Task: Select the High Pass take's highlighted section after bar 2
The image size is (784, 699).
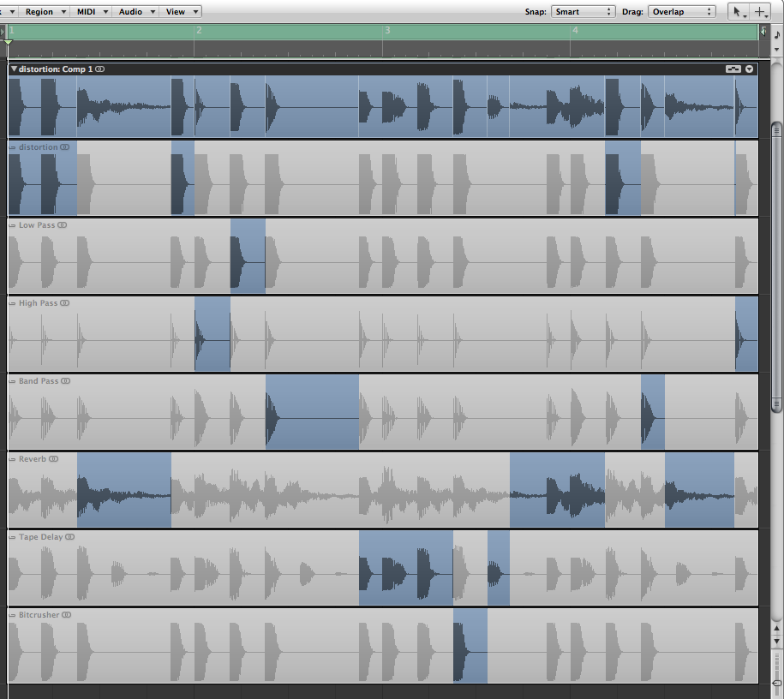Action: click(x=212, y=333)
